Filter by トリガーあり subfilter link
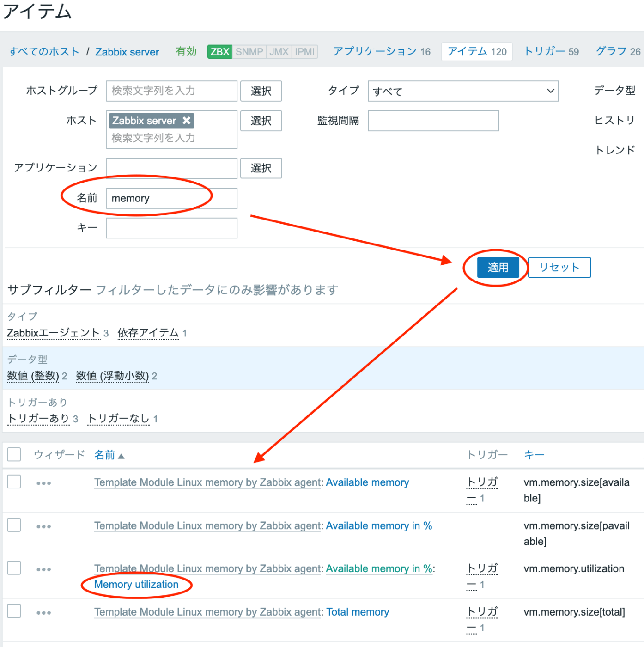The height and width of the screenshot is (647, 644). tap(39, 419)
